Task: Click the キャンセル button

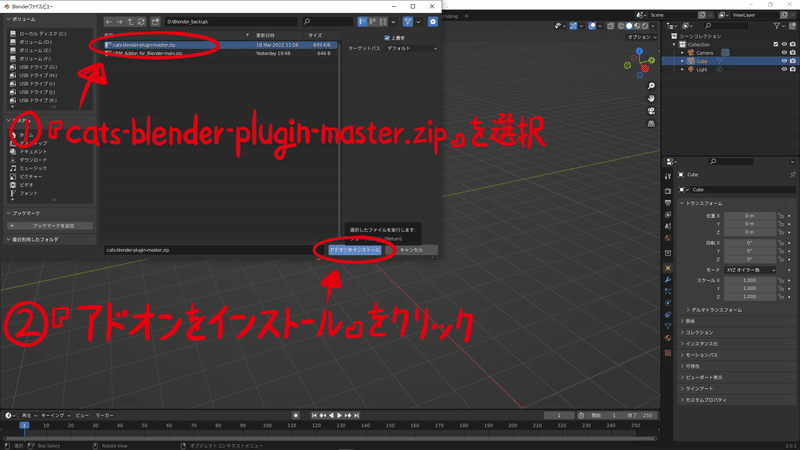Action: click(411, 250)
